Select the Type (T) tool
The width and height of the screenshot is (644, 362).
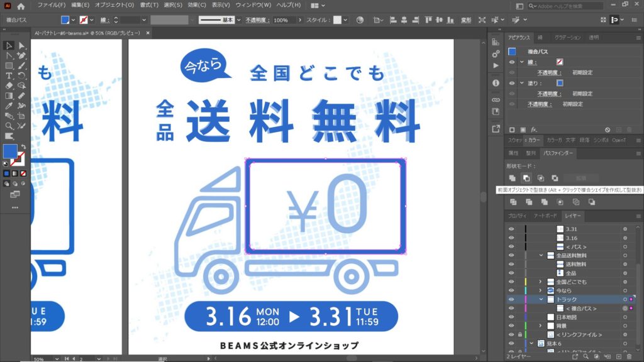pyautogui.click(x=9, y=76)
